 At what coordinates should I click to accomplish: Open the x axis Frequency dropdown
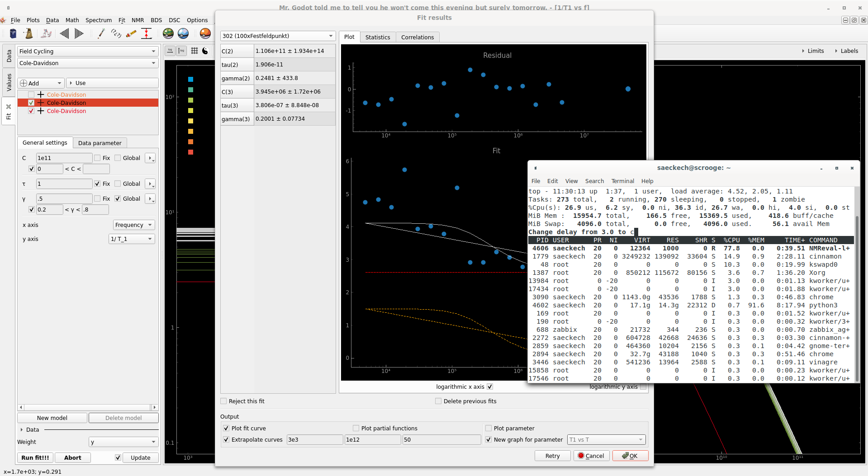[133, 225]
